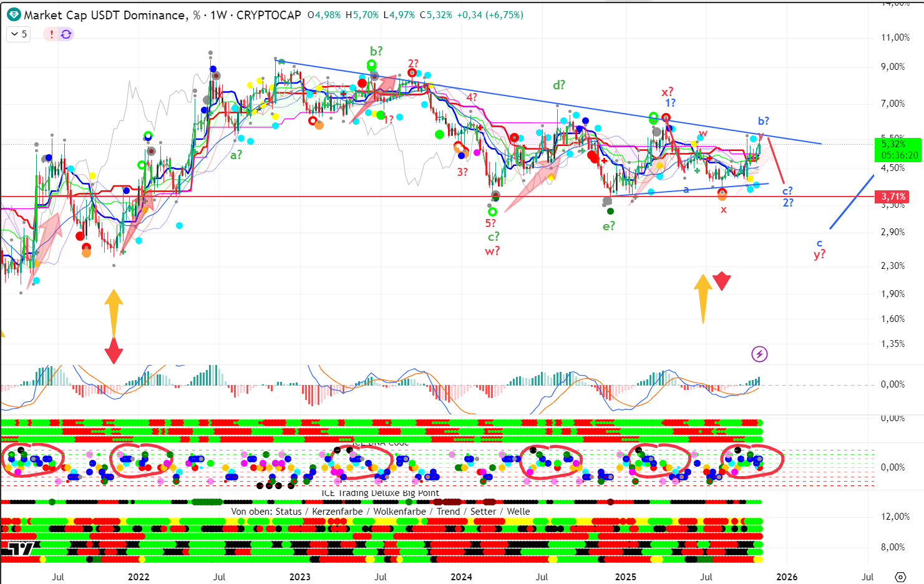Click the purple refresh arrows icon
Viewport: 924px width, 584px height.
[66, 34]
